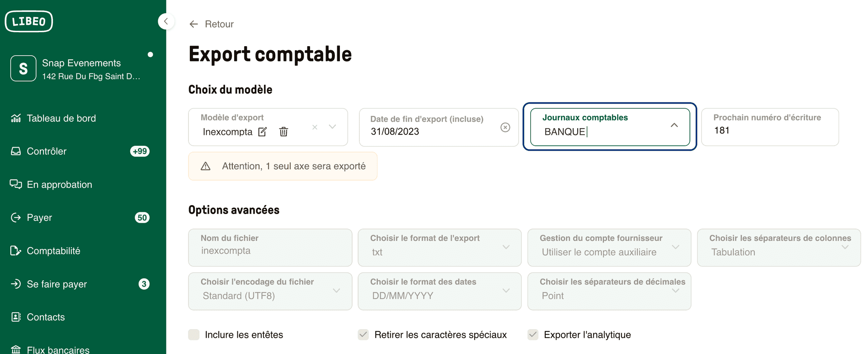Viewport: 868px width, 354px height.
Task: Edit the Inexcompta export model name
Action: tap(262, 132)
